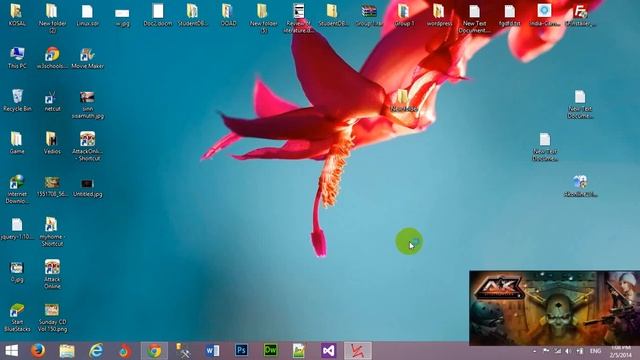Select the jquery file icon
640x360 pixels.
click(17, 228)
